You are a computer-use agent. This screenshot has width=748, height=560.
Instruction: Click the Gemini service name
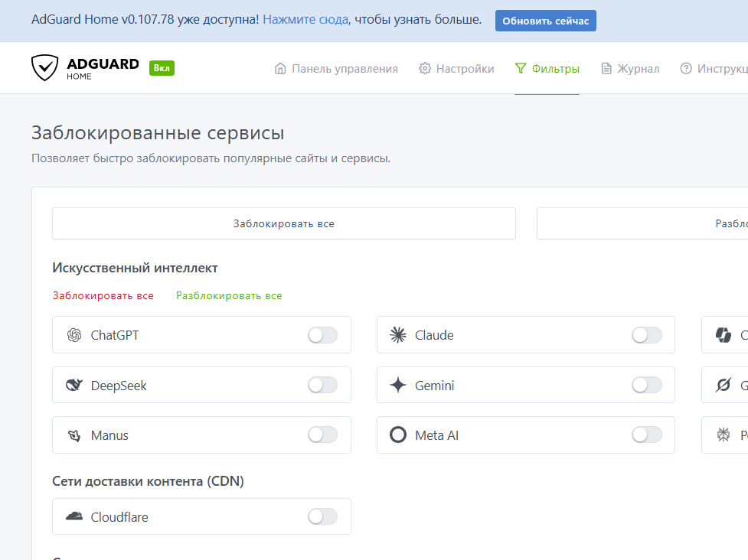[x=435, y=386]
